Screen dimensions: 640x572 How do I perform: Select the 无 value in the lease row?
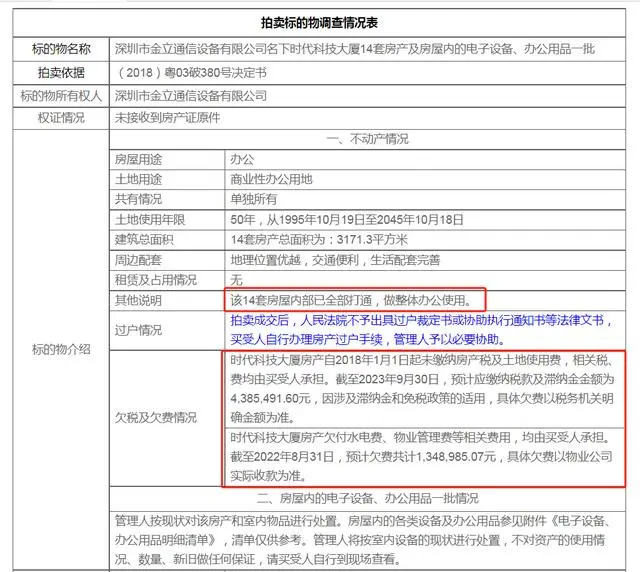236,280
